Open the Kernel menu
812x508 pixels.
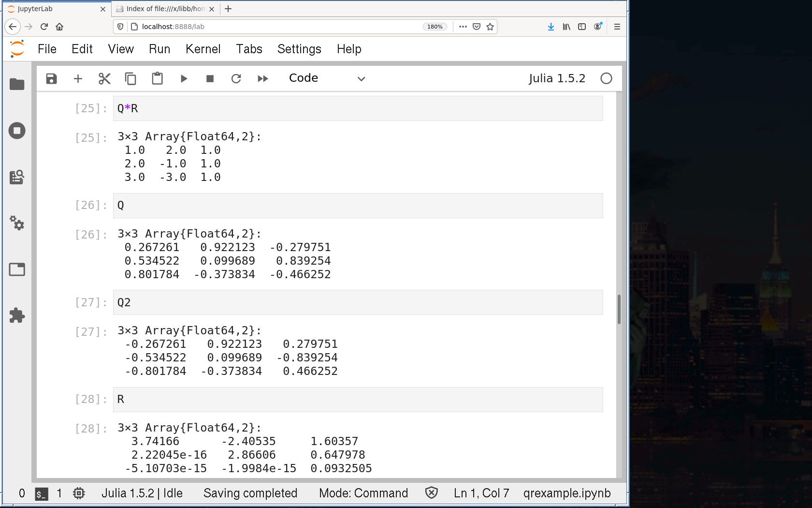[x=203, y=49]
